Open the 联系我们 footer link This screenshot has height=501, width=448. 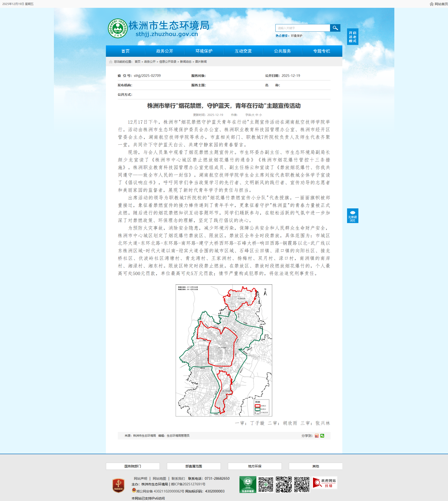[x=178, y=479]
